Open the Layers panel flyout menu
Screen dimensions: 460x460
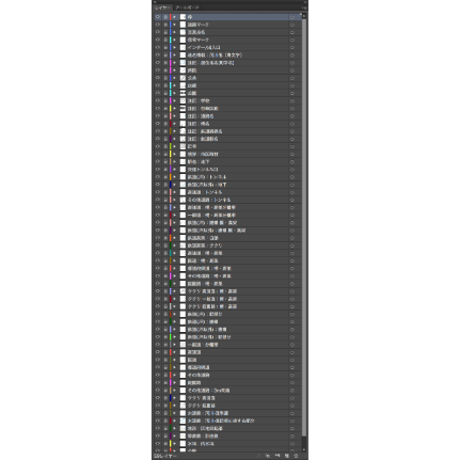tap(304, 7)
